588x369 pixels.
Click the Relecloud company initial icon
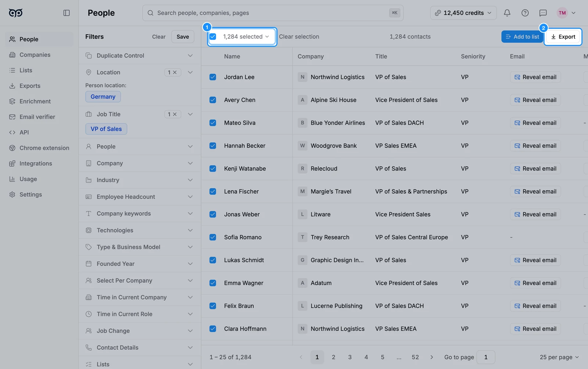(302, 168)
